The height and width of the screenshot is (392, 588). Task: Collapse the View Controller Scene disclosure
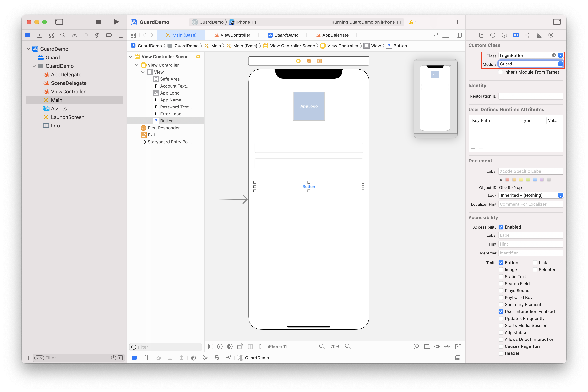[x=131, y=57]
